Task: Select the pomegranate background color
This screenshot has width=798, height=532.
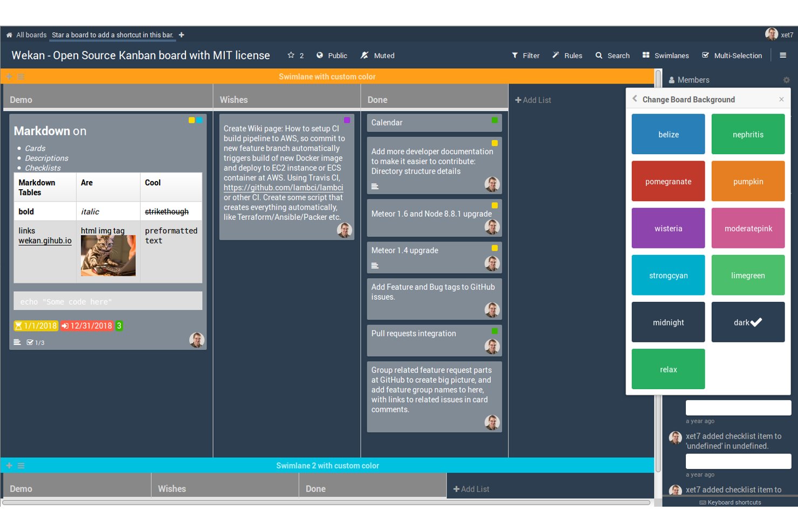Action: [x=668, y=181]
